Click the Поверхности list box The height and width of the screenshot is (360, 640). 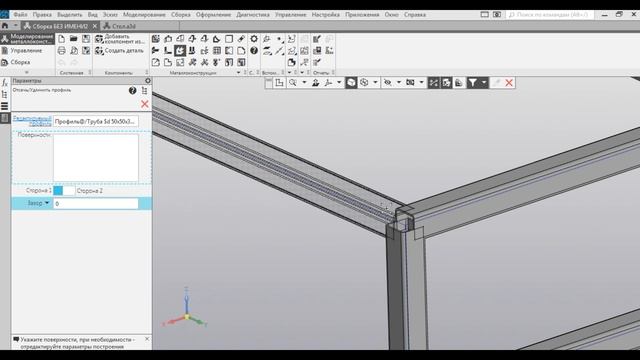pos(96,158)
